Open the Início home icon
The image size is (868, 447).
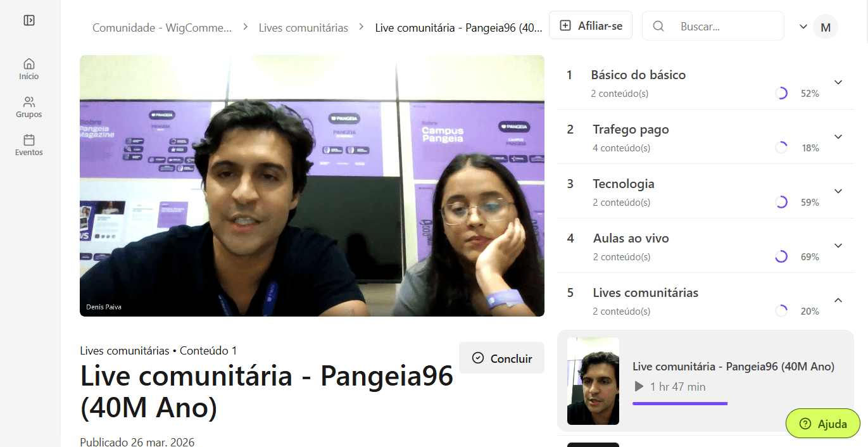(x=29, y=63)
